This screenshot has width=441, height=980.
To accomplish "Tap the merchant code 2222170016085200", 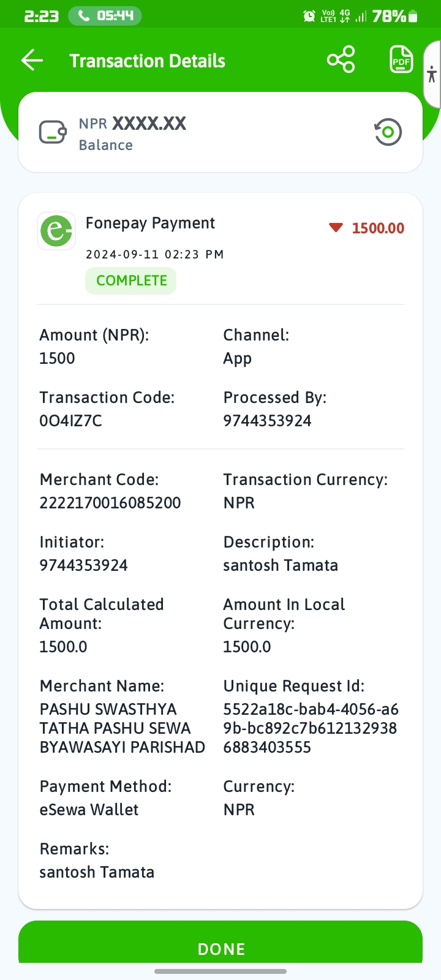I will (x=110, y=503).
